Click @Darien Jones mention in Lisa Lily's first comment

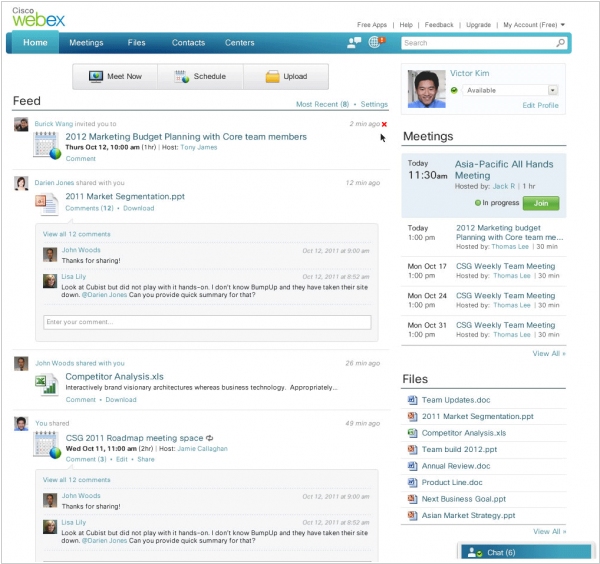pos(104,295)
